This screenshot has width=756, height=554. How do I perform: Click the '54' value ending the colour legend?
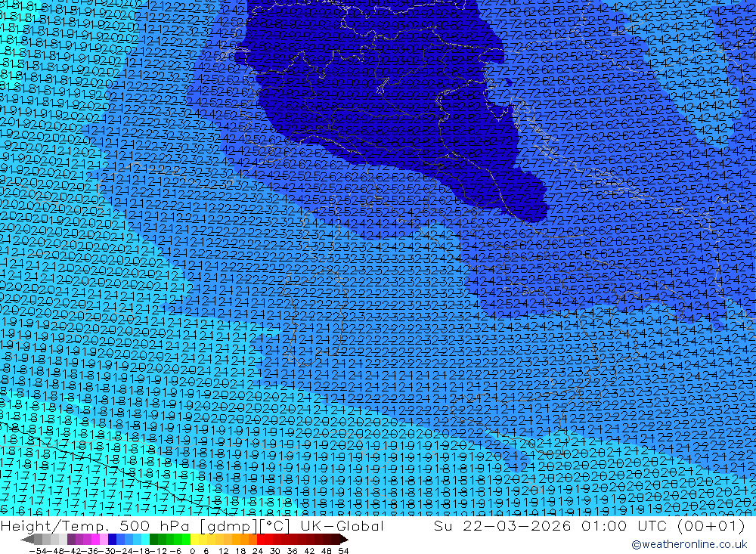343,551
